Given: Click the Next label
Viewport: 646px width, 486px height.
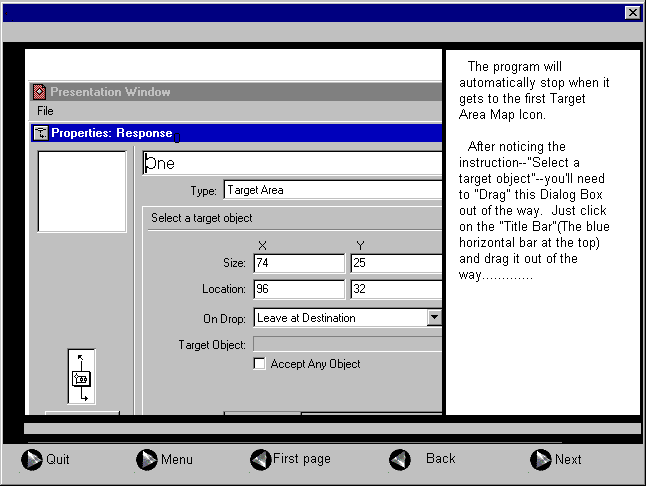Looking at the screenshot, I should 568,459.
